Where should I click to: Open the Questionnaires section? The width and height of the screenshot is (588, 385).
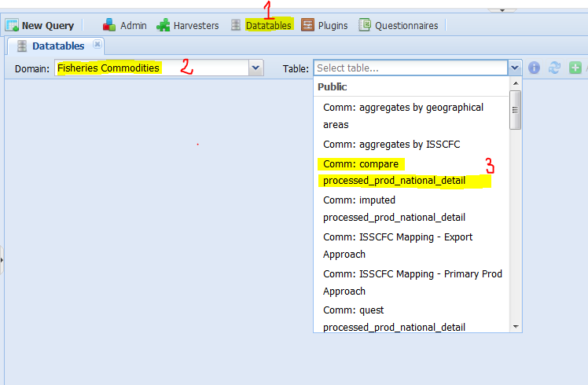[399, 25]
